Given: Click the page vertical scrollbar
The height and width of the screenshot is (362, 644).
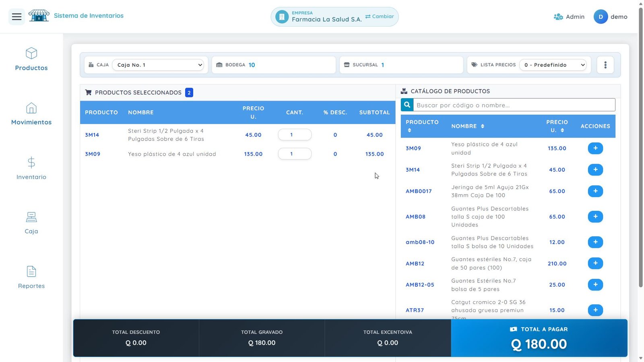Looking at the screenshot, I should [641, 147].
